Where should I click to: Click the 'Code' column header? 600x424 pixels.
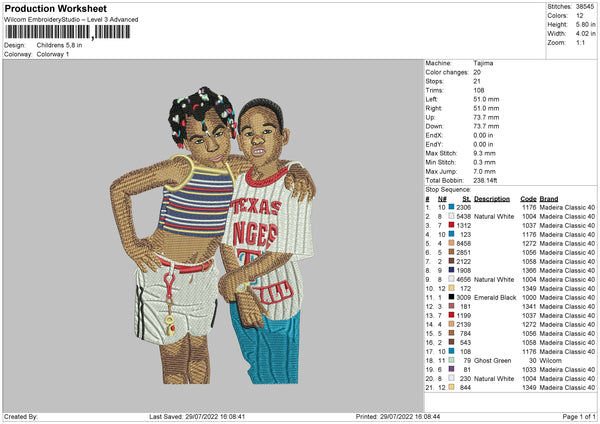point(528,199)
